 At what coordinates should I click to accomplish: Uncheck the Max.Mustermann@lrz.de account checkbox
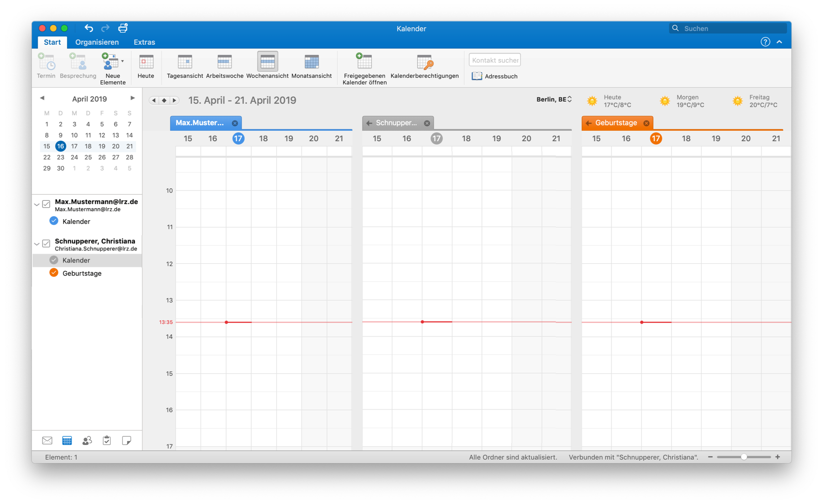pyautogui.click(x=46, y=204)
